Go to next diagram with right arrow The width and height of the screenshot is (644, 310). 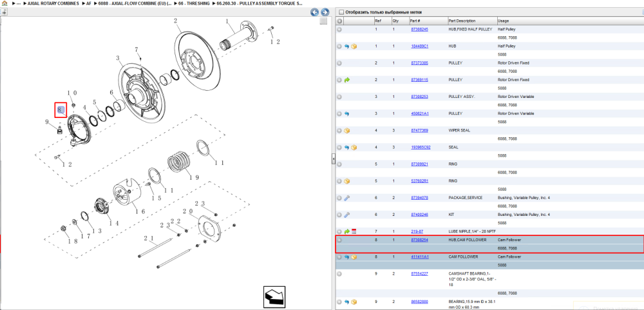[x=325, y=12]
